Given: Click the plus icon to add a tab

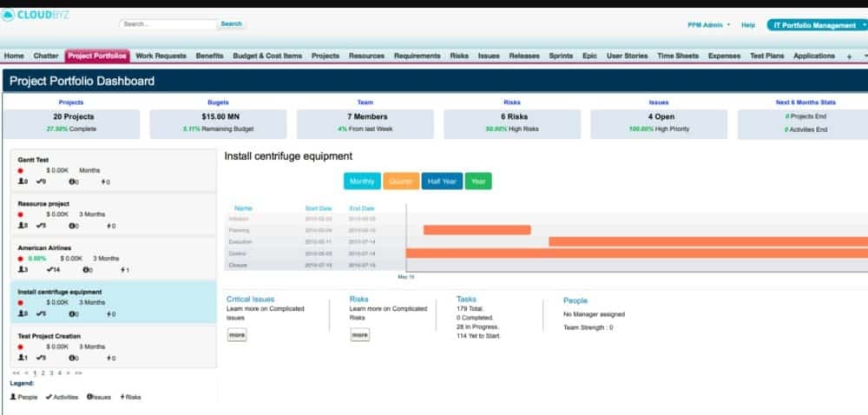Looking at the screenshot, I should point(849,56).
